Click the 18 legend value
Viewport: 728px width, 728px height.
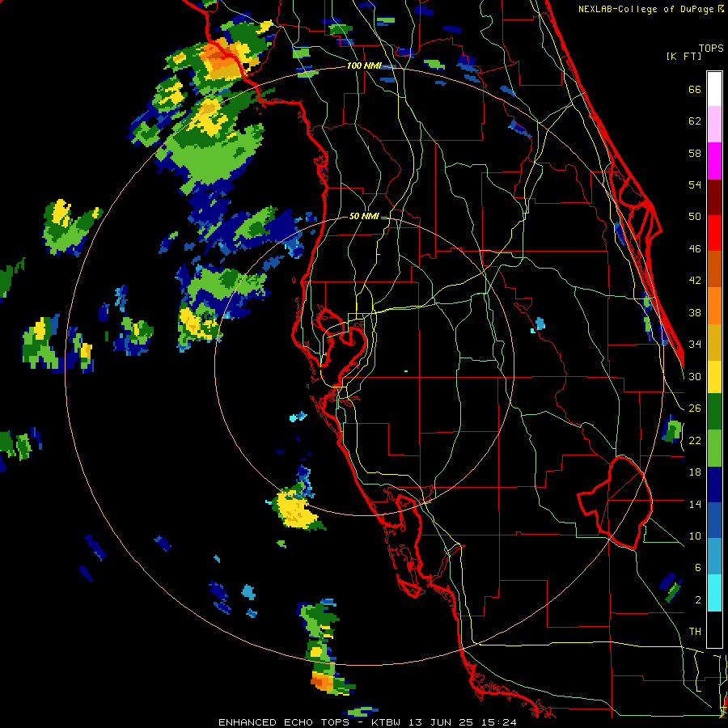695,472
